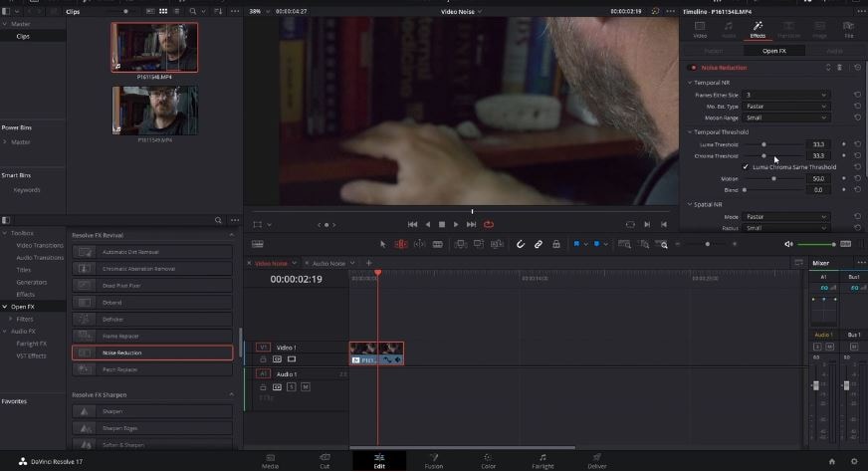Screen dimensions: 868x472
Task: Switch to the Audio Noise timeline tab
Action: click(x=328, y=263)
